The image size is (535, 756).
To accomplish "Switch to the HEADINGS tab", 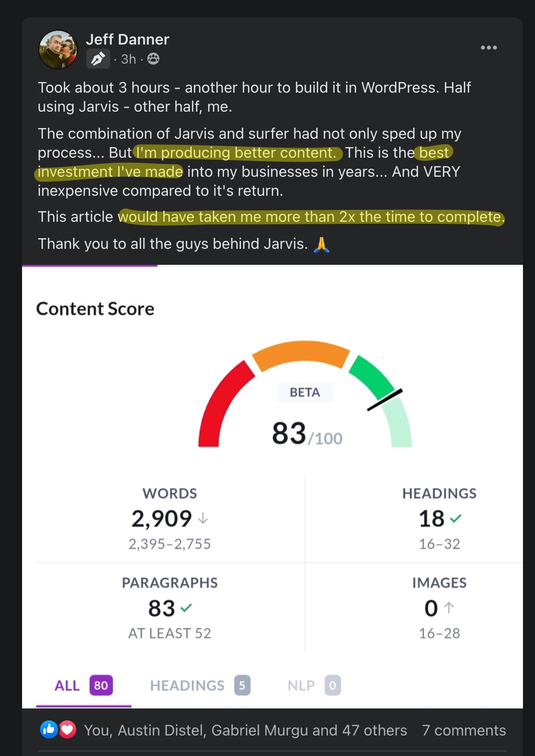I will [199, 685].
